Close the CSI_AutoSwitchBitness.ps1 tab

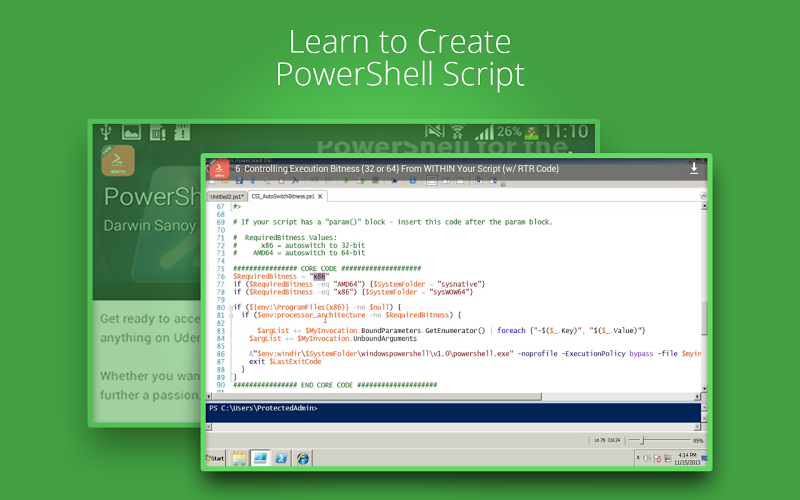click(x=320, y=196)
